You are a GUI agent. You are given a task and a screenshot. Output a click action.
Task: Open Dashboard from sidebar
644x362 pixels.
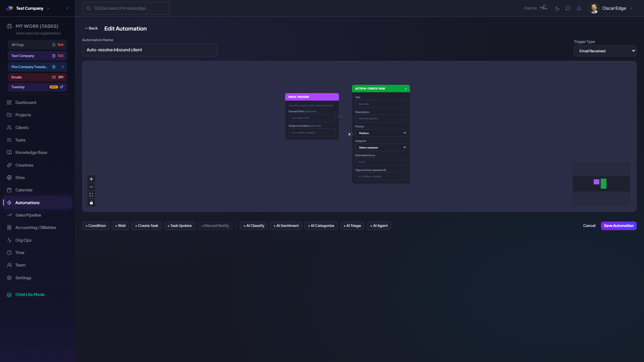pos(37,103)
